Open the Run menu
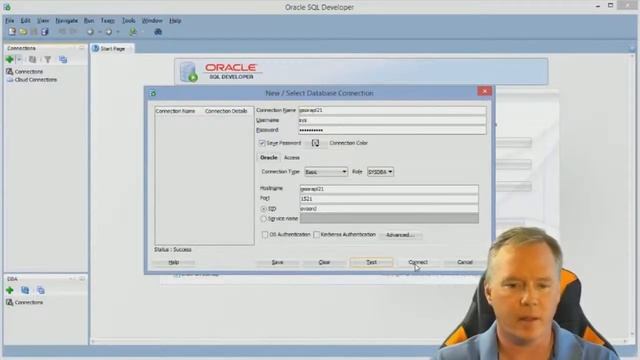Viewport: 640px width, 360px height. click(89, 20)
